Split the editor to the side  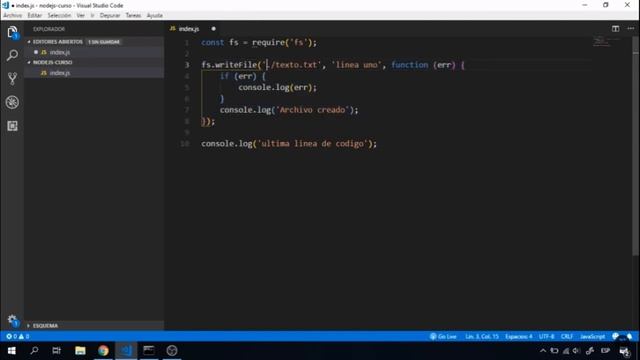pos(615,29)
